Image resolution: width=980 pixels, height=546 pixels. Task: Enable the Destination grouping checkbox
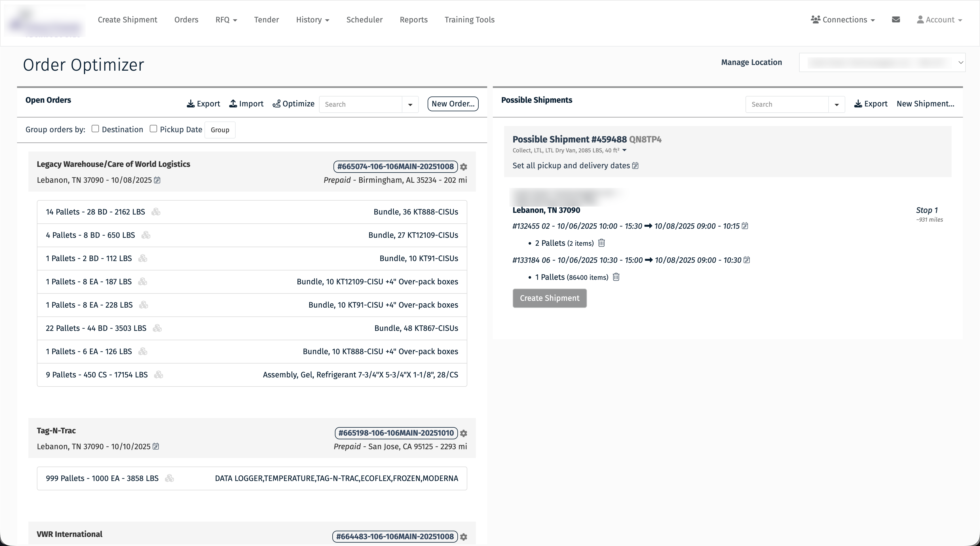96,129
